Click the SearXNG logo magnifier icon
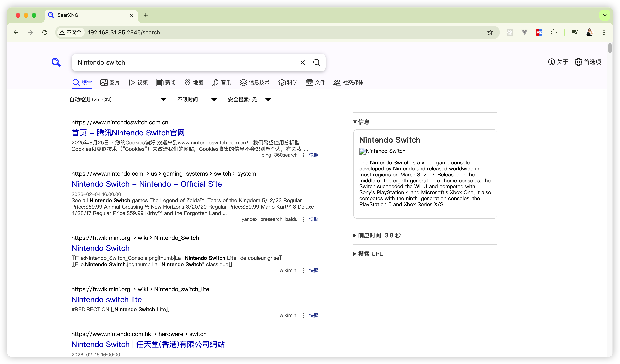The height and width of the screenshot is (364, 620). (56, 62)
